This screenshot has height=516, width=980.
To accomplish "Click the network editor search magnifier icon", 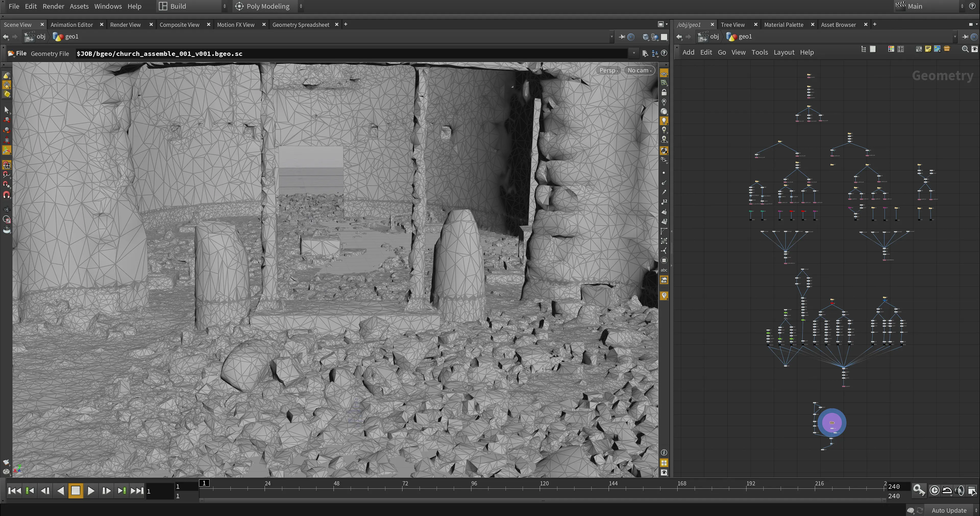I will (x=965, y=49).
